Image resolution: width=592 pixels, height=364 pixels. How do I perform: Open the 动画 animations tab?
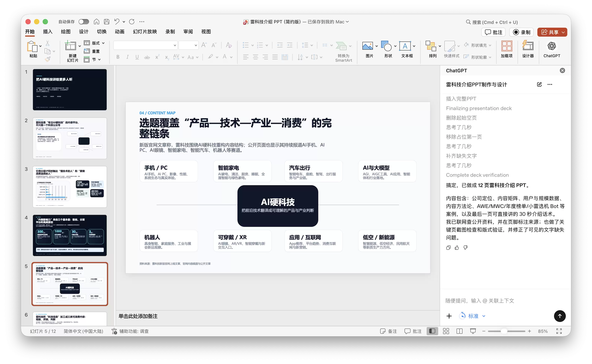point(120,32)
